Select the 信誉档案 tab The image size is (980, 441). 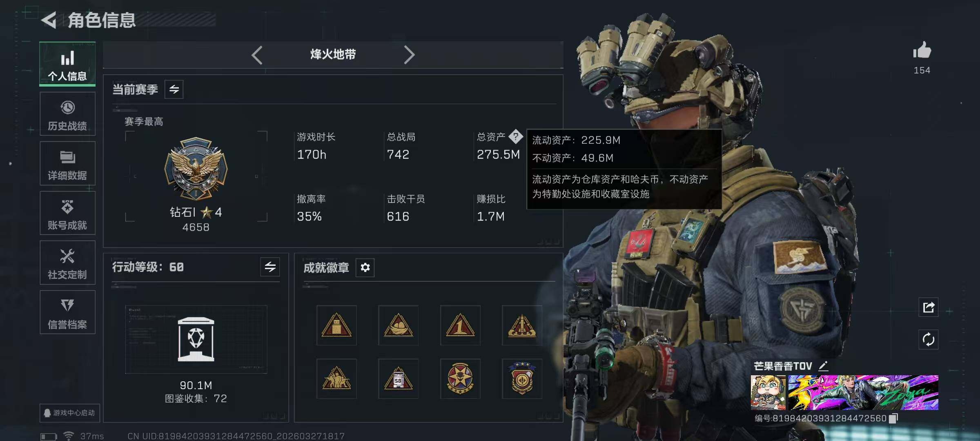point(67,312)
